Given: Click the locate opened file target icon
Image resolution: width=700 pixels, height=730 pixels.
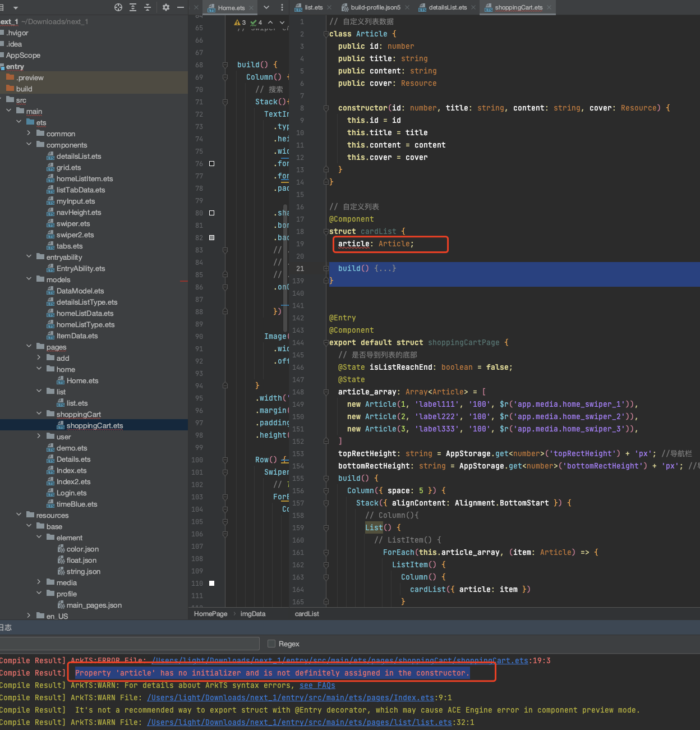Looking at the screenshot, I should coord(118,7).
